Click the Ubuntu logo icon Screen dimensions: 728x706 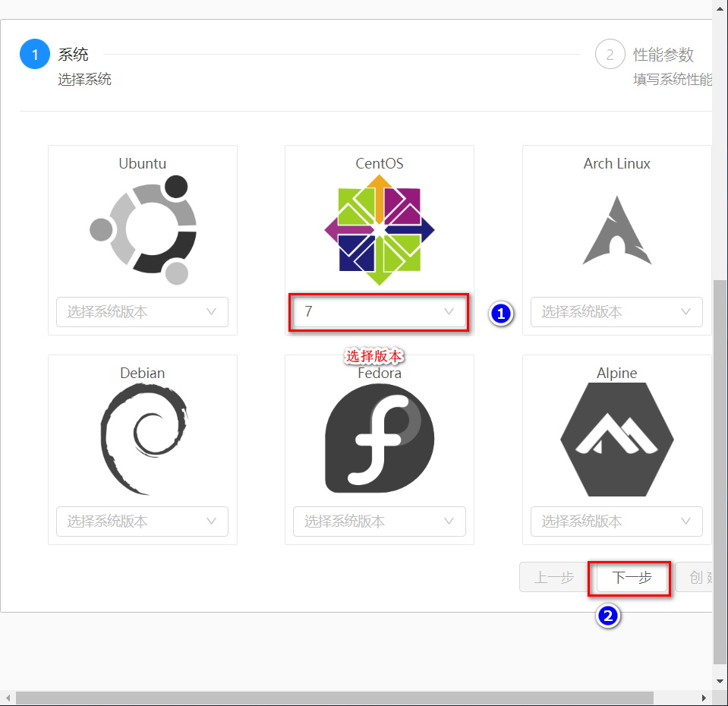coord(143,230)
